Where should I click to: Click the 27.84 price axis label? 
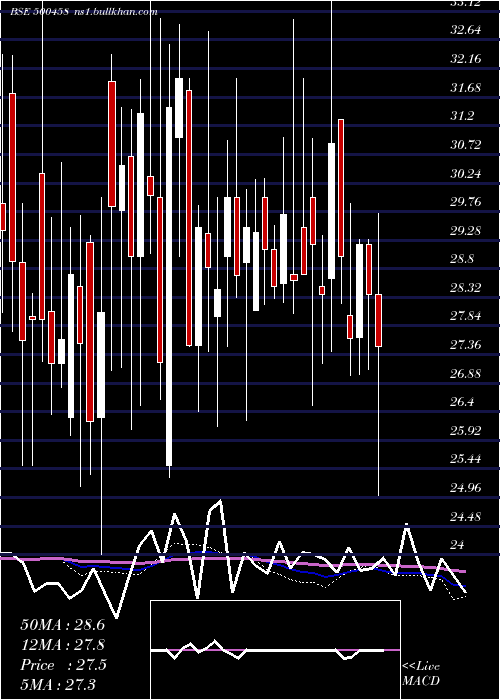click(466, 316)
